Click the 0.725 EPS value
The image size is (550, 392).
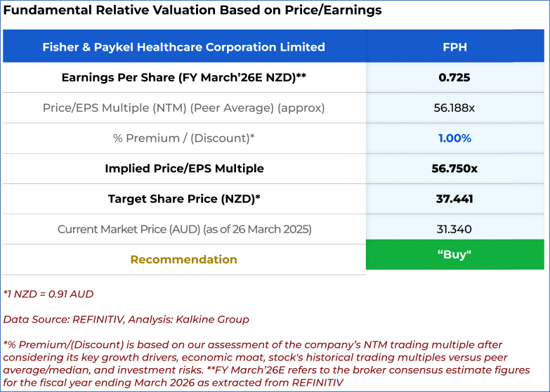[454, 77]
